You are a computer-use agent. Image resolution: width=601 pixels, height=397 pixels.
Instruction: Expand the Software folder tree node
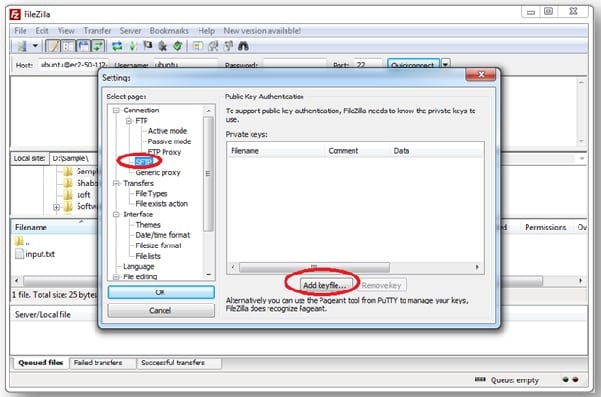tap(57, 207)
